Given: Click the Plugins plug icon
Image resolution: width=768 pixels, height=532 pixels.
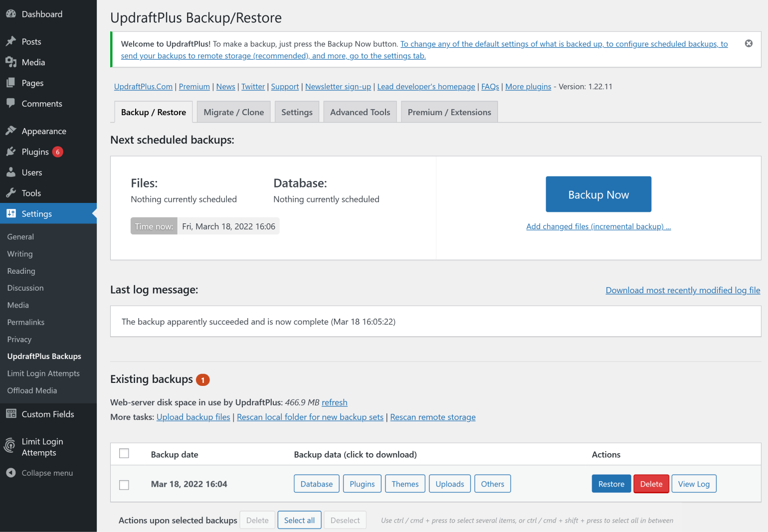Looking at the screenshot, I should (11, 152).
